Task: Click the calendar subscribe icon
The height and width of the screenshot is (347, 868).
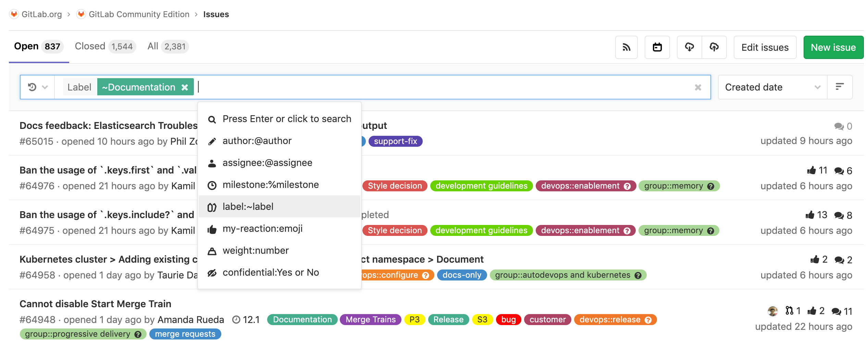Action: [657, 47]
